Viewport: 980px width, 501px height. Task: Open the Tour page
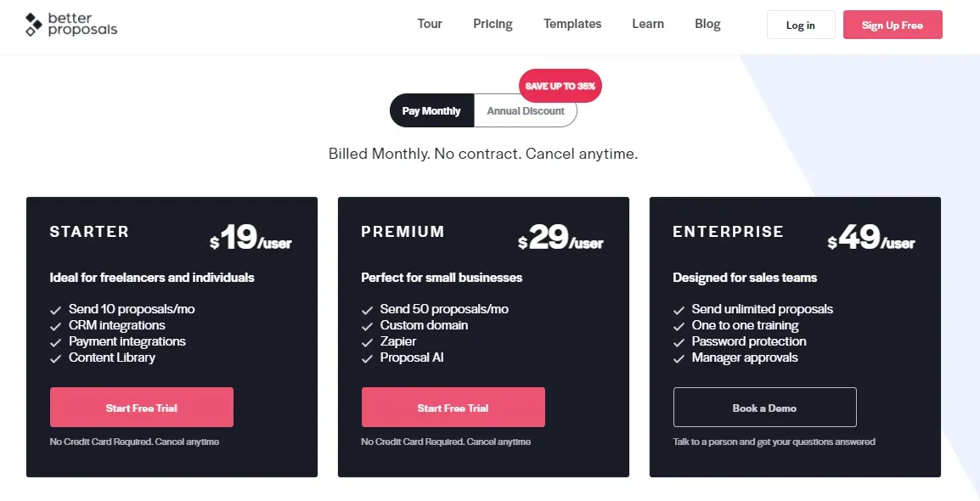tap(430, 24)
